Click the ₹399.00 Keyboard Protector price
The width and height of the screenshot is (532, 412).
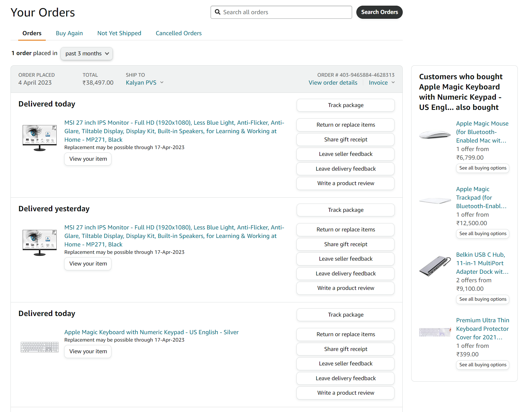coord(467,354)
